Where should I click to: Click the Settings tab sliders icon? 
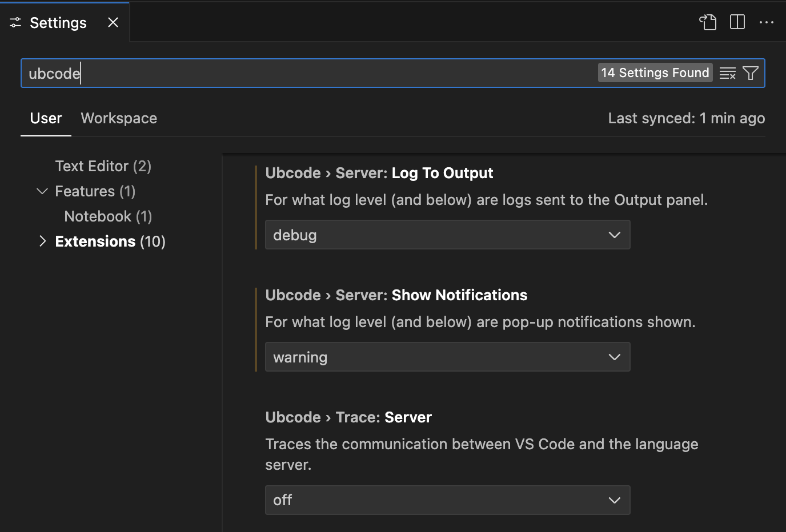pos(15,23)
